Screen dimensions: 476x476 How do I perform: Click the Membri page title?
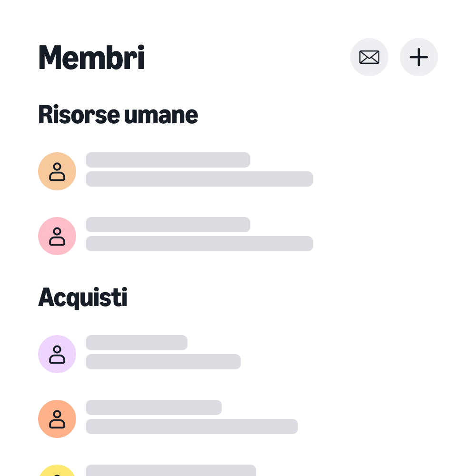click(91, 57)
